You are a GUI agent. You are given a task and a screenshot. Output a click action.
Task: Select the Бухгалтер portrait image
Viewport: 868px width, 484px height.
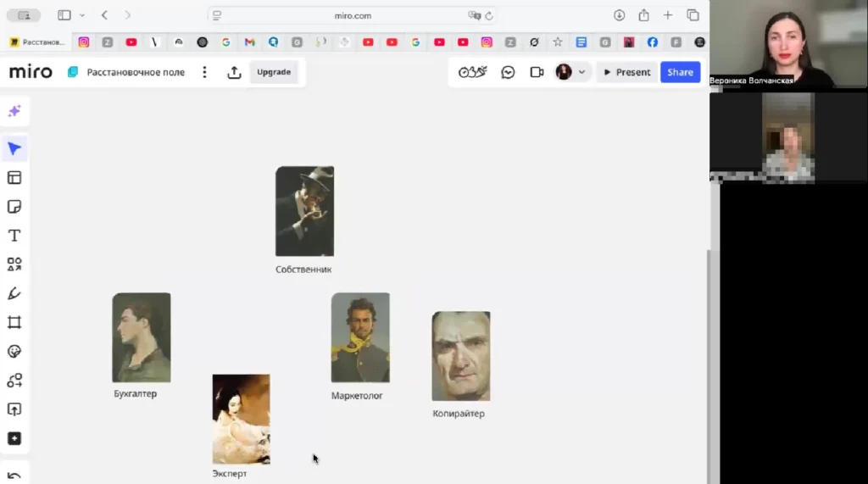coord(142,337)
